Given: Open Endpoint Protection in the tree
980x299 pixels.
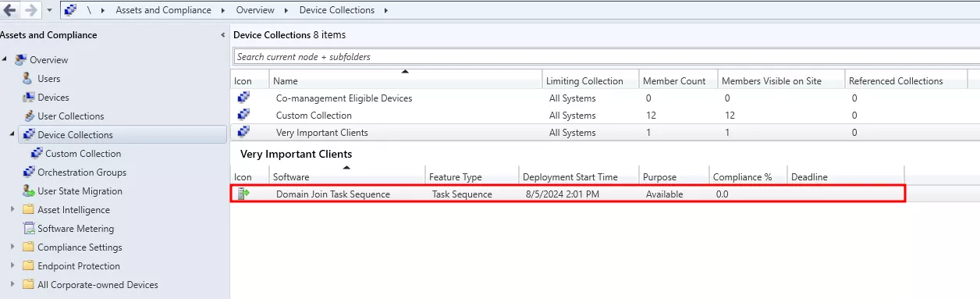Looking at the screenshot, I should (x=79, y=266).
